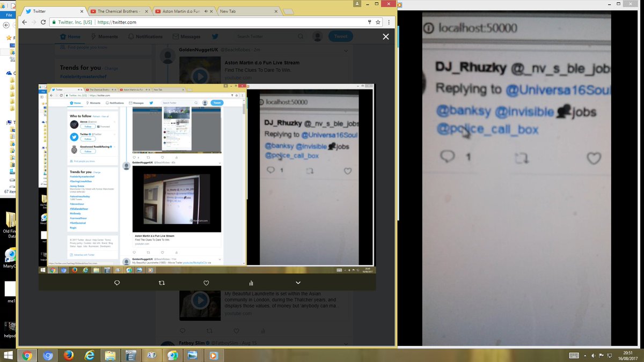Open Google Chrome from the taskbar
This screenshot has width=644, height=362.
[x=27, y=355]
